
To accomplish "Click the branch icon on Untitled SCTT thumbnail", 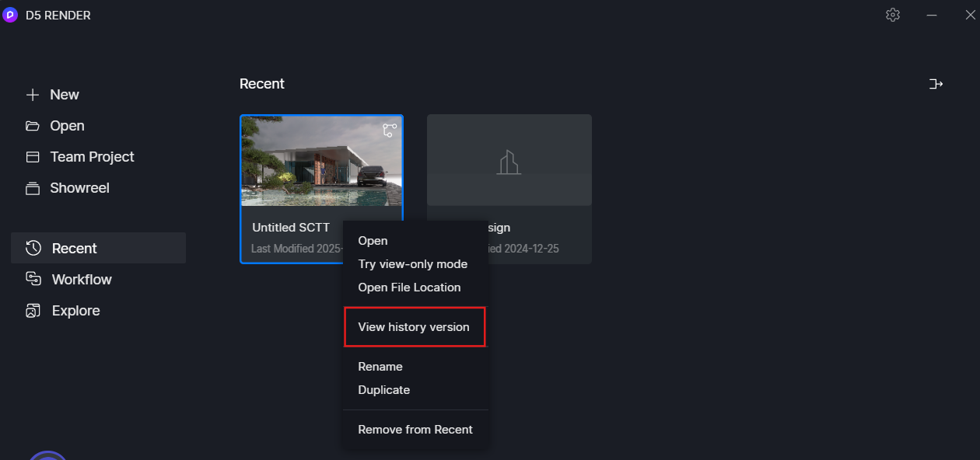I will coord(390,130).
